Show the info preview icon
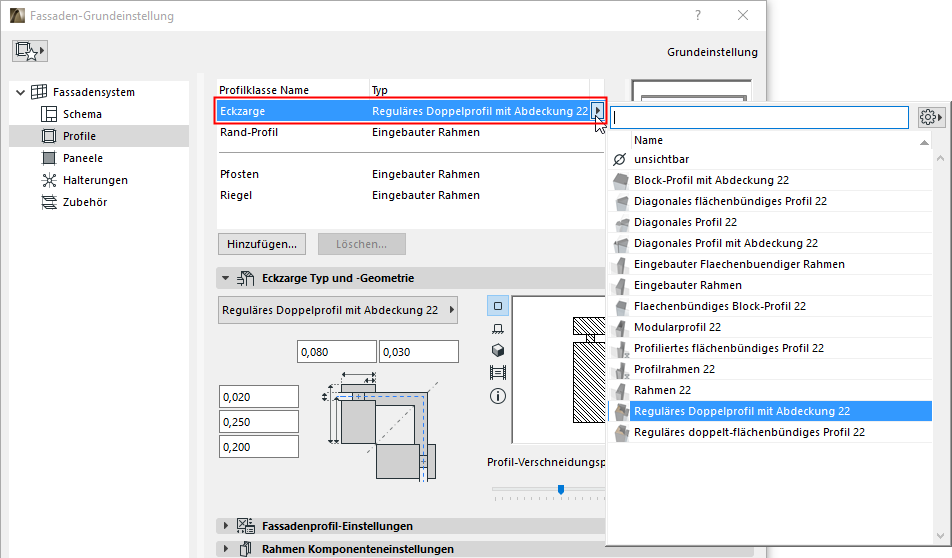 tap(498, 396)
